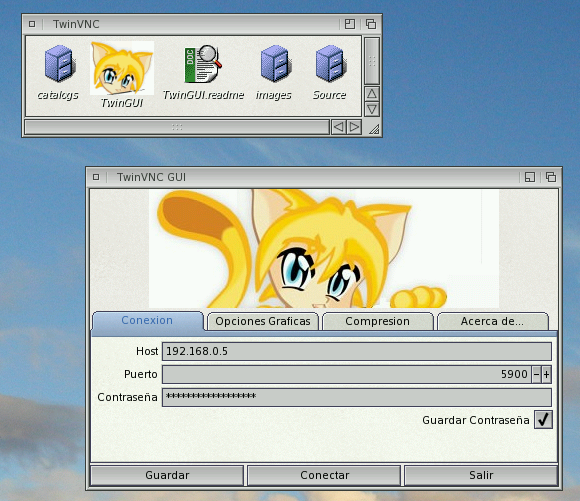Image resolution: width=580 pixels, height=501 pixels.
Task: Click the TwinVNC window close gadget
Action: point(32,24)
